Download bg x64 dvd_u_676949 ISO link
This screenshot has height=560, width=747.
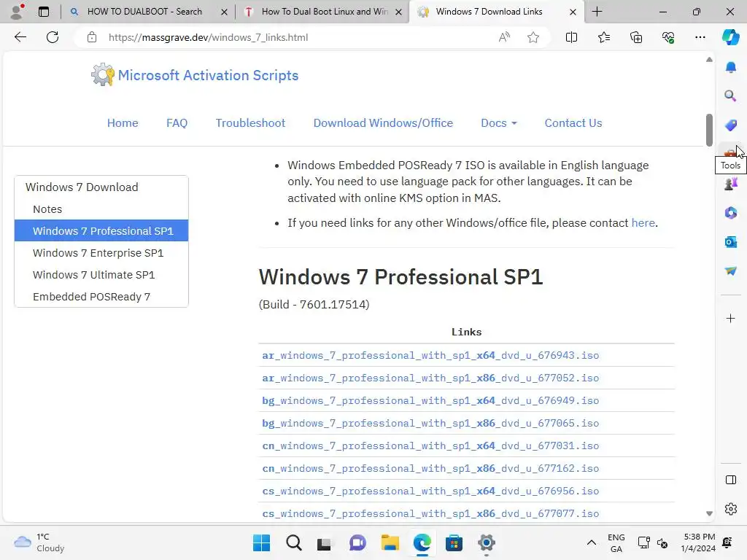tap(430, 400)
